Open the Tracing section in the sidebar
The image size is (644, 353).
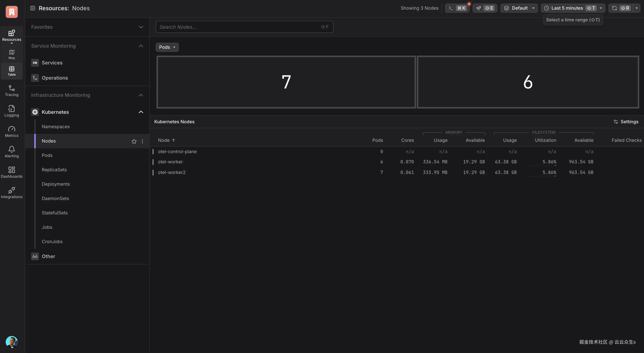coord(12,91)
